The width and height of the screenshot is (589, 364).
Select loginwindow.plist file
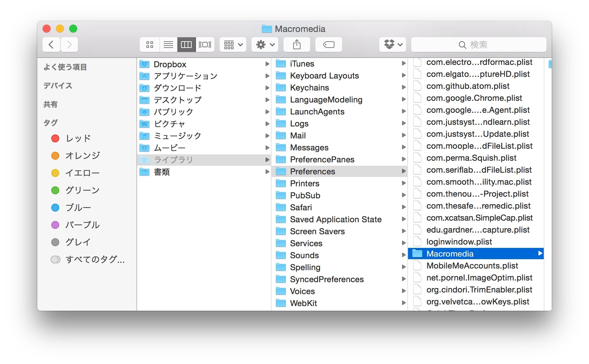(x=476, y=242)
